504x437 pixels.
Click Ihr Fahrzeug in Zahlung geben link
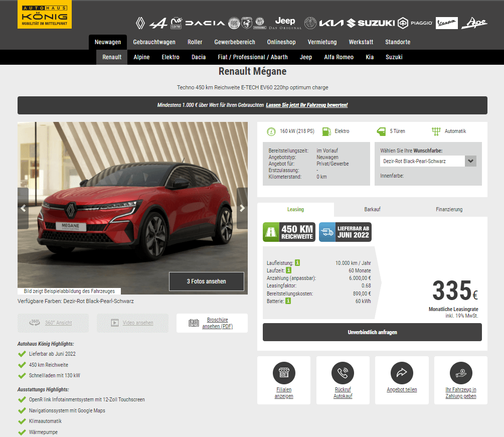(x=461, y=393)
